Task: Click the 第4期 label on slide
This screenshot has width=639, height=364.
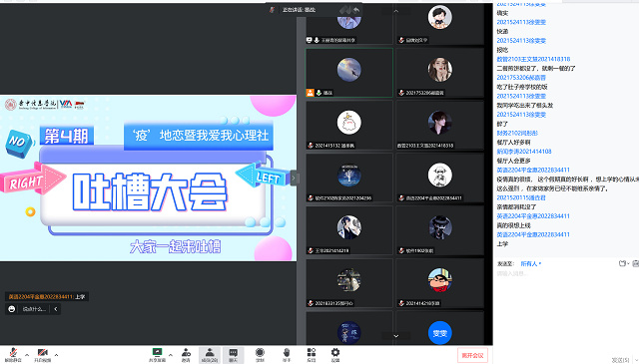Action: click(67, 136)
